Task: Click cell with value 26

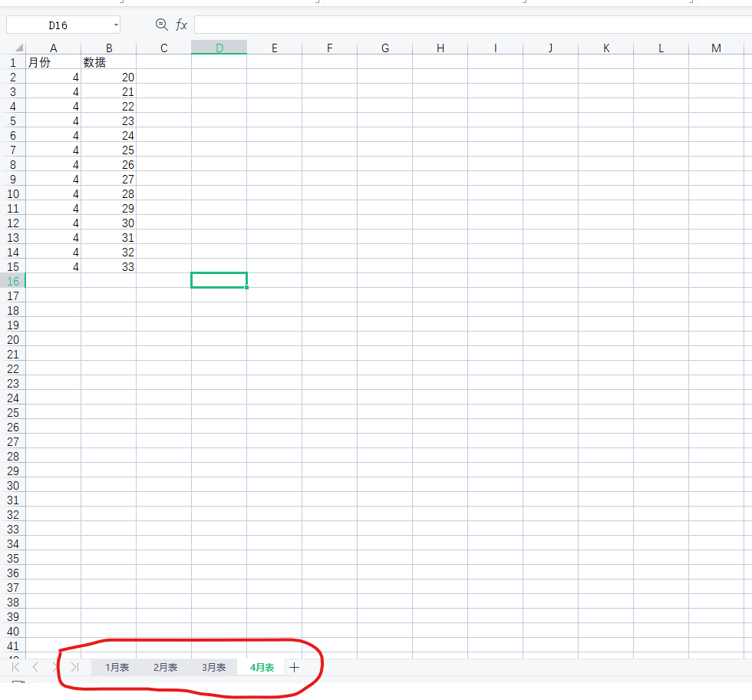Action: pyautogui.click(x=109, y=164)
